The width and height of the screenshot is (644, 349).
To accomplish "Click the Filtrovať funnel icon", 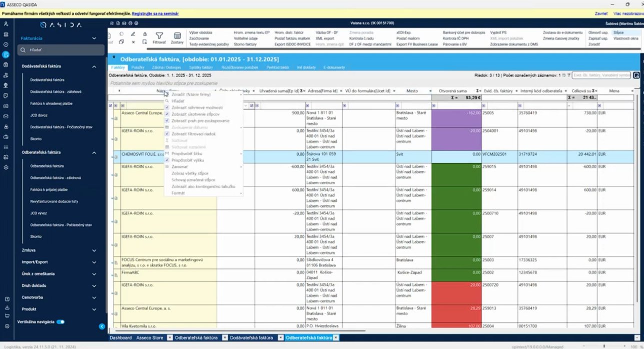I will click(x=159, y=36).
